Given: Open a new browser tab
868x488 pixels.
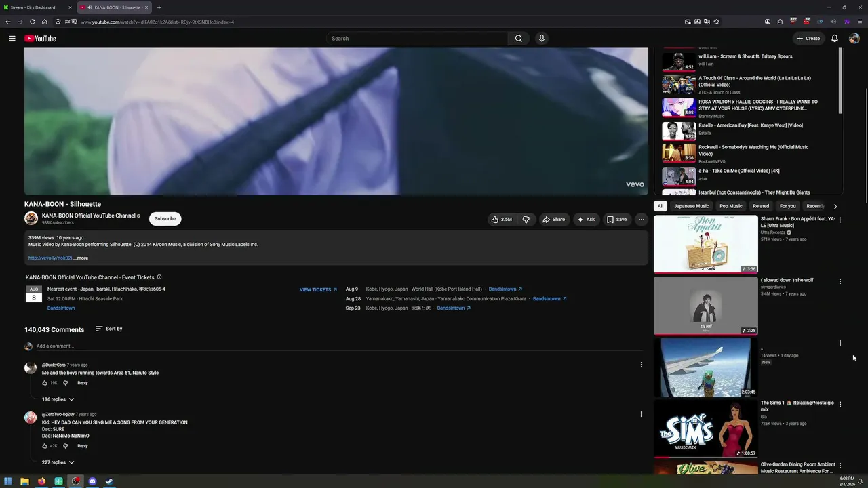Looking at the screenshot, I should pos(159,7).
